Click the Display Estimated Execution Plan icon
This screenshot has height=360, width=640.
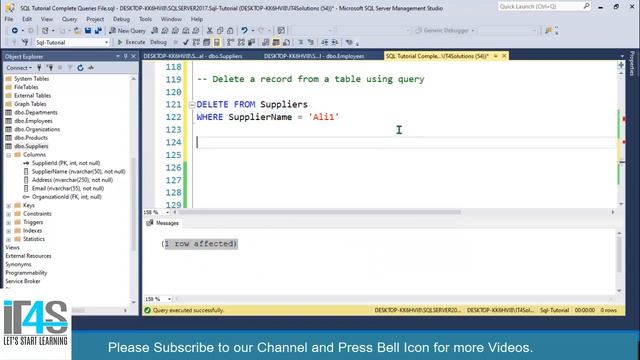pyautogui.click(x=196, y=42)
